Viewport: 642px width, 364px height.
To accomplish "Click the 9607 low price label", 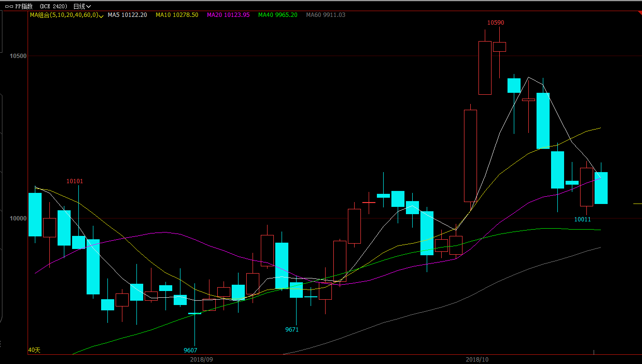I will (190, 350).
